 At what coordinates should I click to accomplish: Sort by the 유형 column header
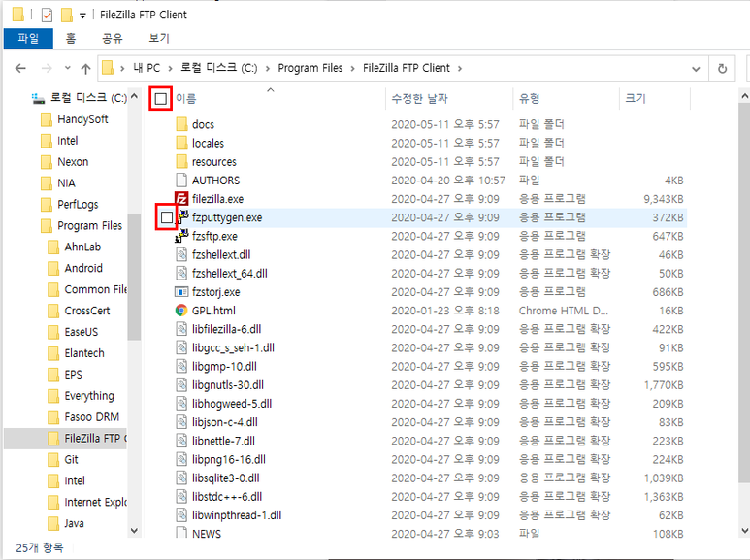[x=530, y=99]
